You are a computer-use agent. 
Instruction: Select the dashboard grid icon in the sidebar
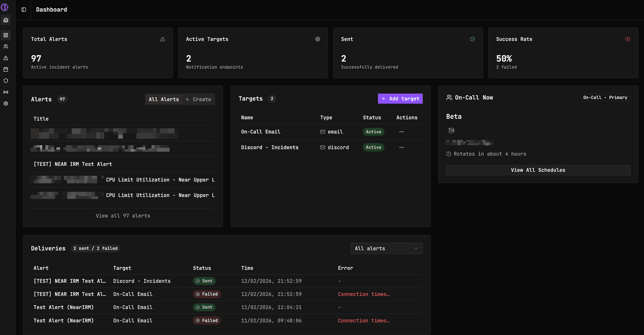click(x=6, y=35)
